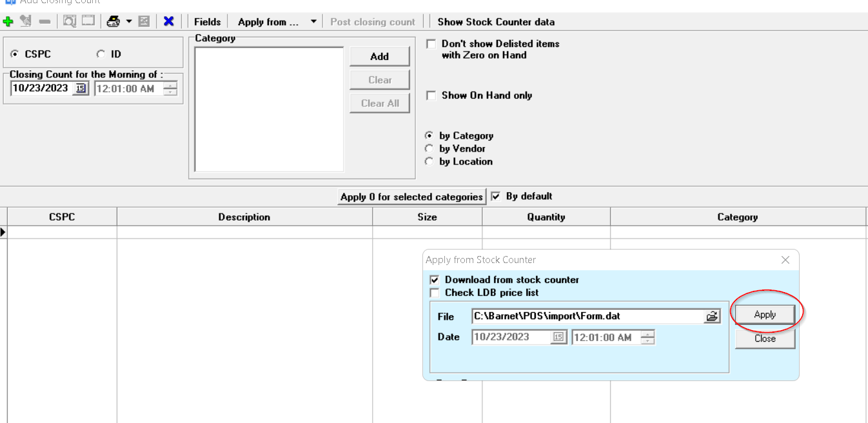The height and width of the screenshot is (423, 868).
Task: Click the grayed edit record icon
Action: pyautogui.click(x=26, y=21)
